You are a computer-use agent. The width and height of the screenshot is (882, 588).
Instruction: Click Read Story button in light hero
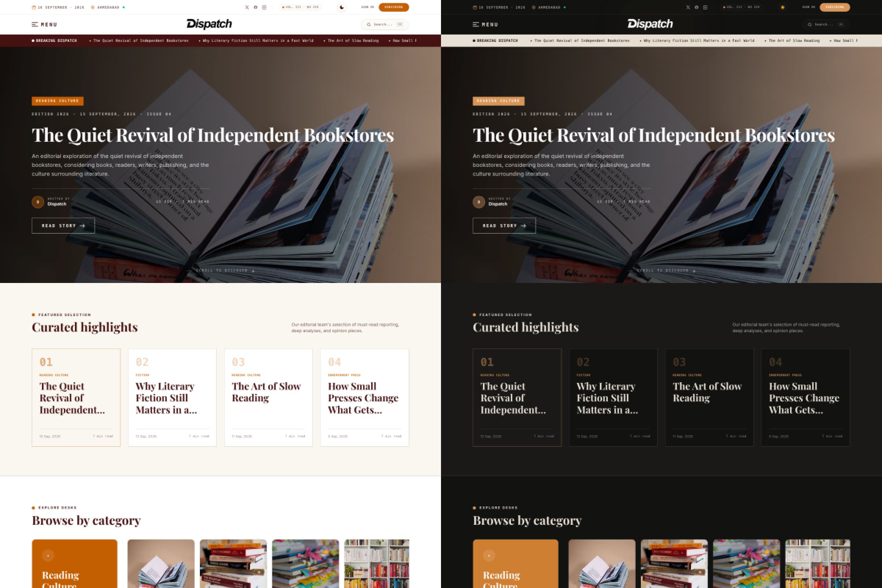pyautogui.click(x=63, y=226)
